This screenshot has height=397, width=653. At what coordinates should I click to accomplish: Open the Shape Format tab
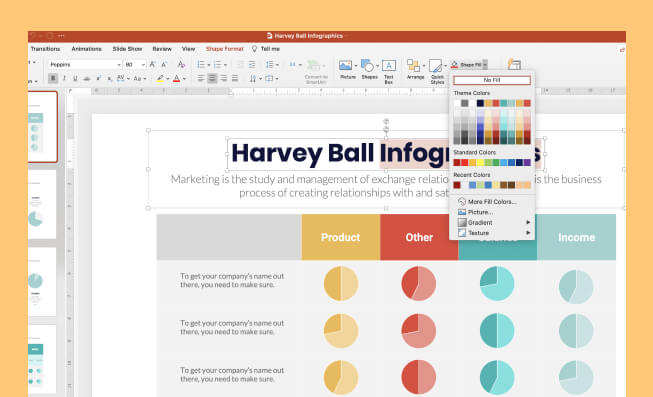(224, 49)
